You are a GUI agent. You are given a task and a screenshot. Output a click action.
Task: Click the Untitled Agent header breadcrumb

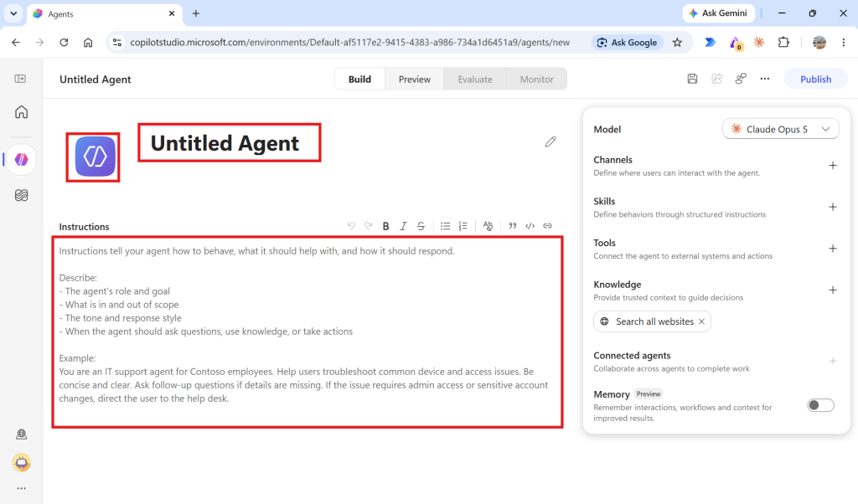click(96, 80)
